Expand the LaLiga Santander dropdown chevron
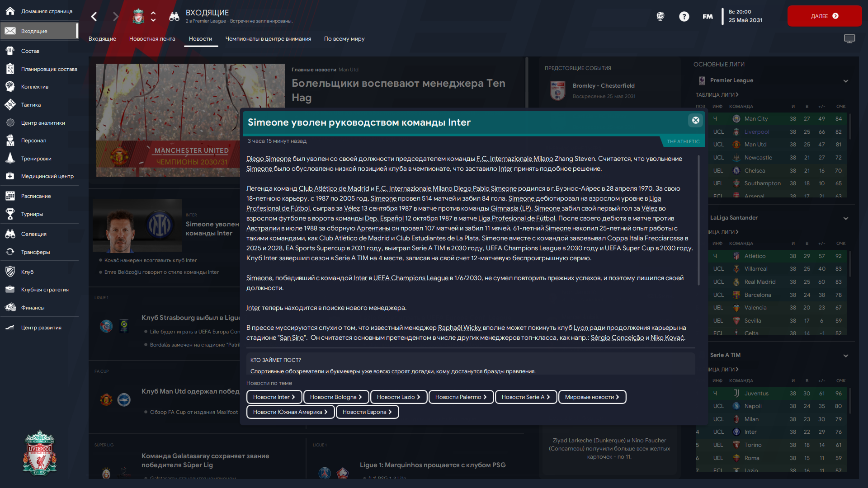 tap(845, 218)
